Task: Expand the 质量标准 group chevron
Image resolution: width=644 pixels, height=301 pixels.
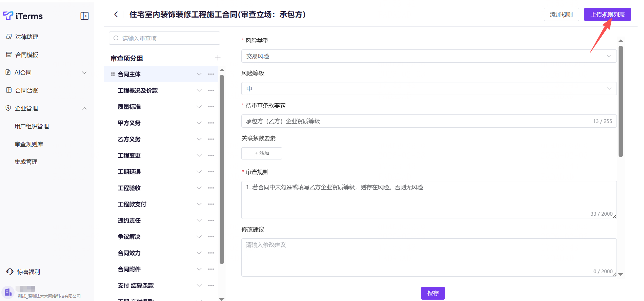Action: [199, 107]
